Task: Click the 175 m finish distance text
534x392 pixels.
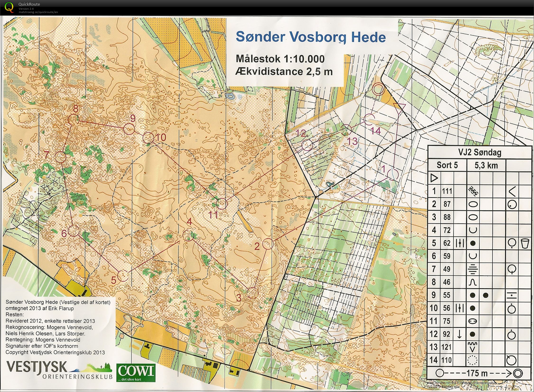Action: click(x=477, y=373)
